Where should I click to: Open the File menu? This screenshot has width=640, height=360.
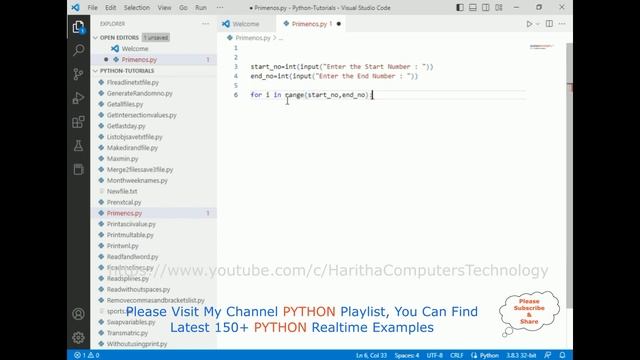(x=93, y=8)
